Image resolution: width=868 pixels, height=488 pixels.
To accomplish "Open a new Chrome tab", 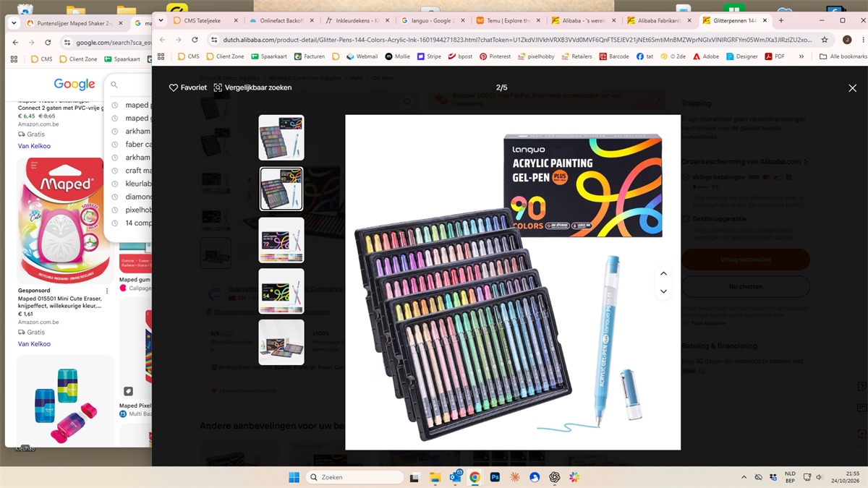I will pyautogui.click(x=780, y=21).
